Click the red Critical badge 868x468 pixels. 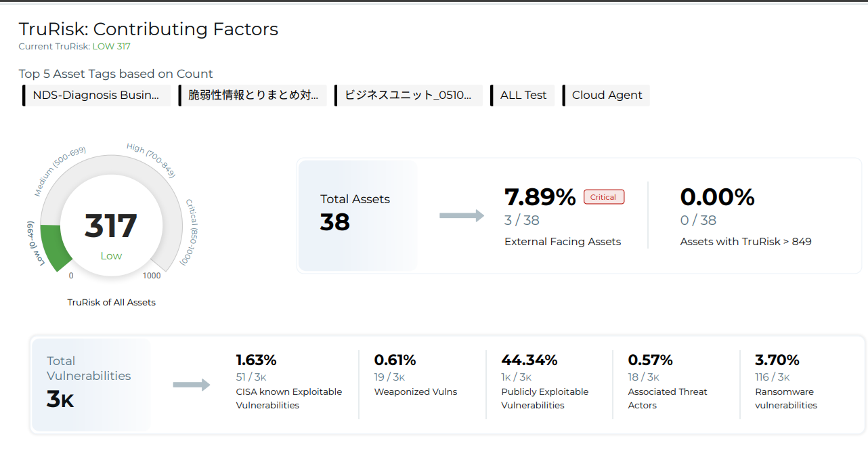point(603,197)
